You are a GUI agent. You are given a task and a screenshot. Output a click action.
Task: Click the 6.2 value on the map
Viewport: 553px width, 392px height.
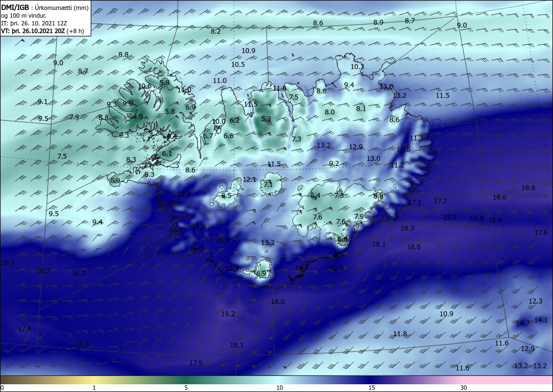point(234,120)
